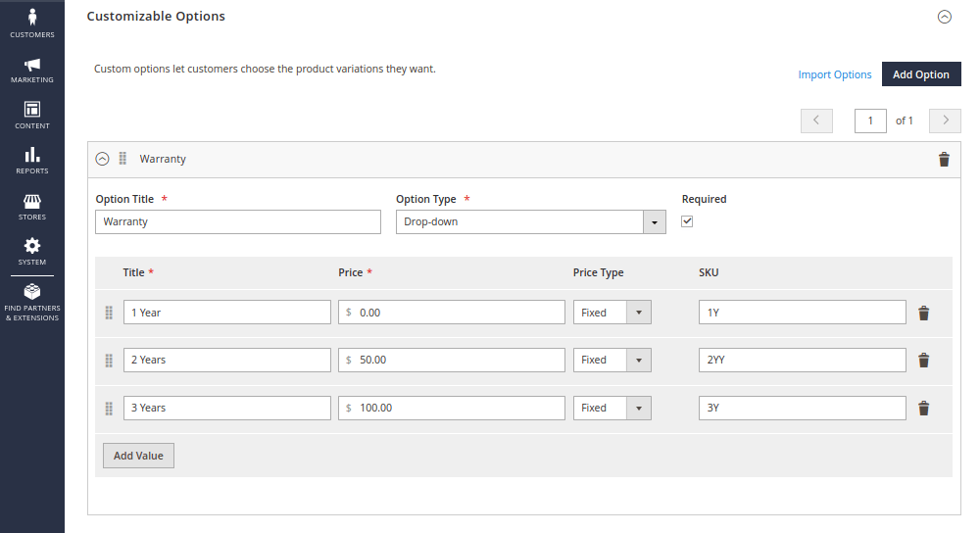Edit the Option Title Warranty field
The image size is (980, 533).
[238, 221]
